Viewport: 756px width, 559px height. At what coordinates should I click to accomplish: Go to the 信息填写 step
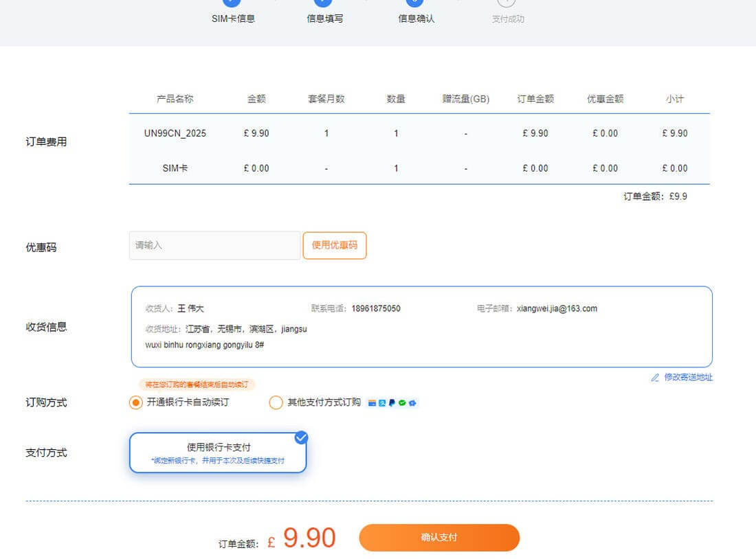click(x=324, y=19)
